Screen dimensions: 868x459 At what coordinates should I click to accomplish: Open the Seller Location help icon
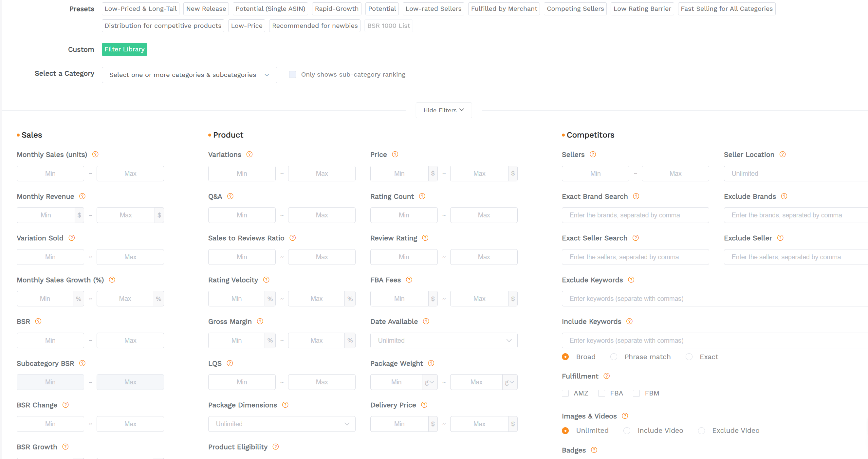pyautogui.click(x=783, y=154)
